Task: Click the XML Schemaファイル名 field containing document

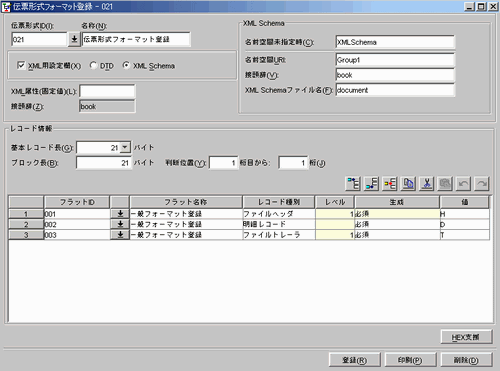Action: [395, 90]
